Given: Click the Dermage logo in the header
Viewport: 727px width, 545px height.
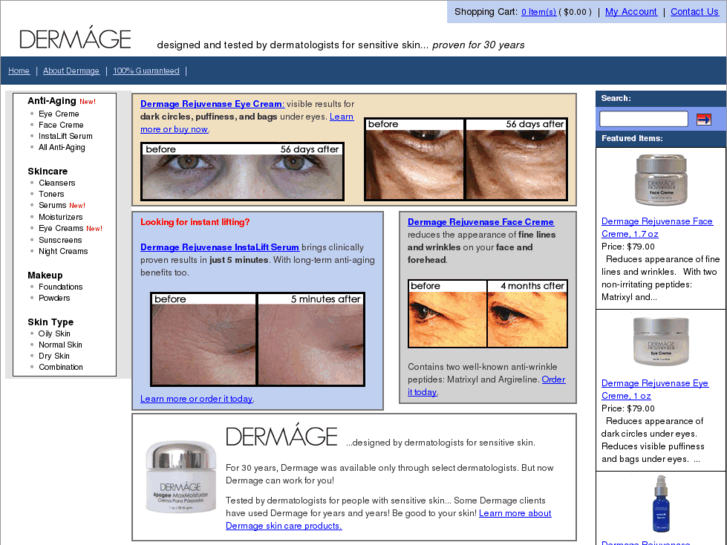Looking at the screenshot, I should click(75, 38).
